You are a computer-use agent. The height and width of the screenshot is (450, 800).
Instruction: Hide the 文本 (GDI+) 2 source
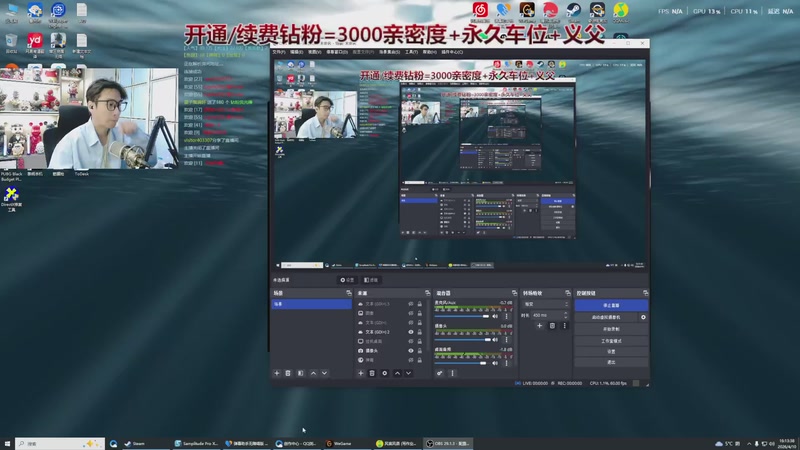click(411, 332)
